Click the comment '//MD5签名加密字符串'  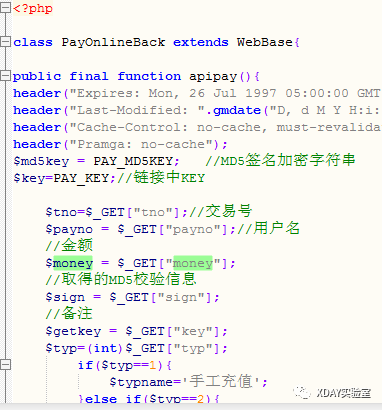[x=280, y=160]
